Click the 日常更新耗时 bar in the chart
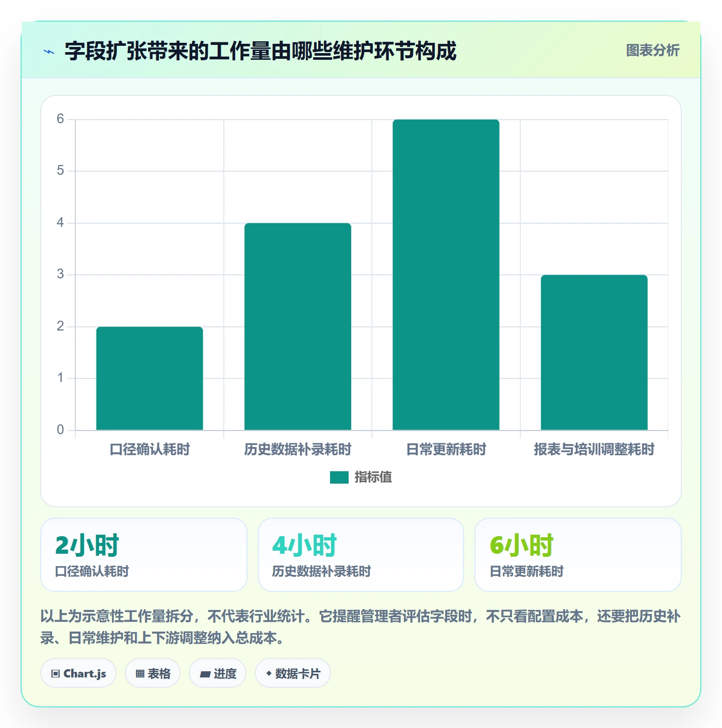The width and height of the screenshot is (722, 728). [446, 275]
